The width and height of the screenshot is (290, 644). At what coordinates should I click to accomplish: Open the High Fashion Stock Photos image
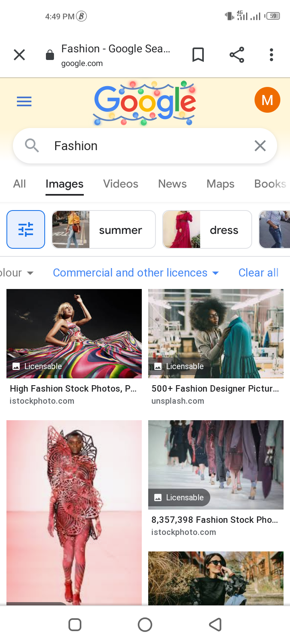[74, 334]
